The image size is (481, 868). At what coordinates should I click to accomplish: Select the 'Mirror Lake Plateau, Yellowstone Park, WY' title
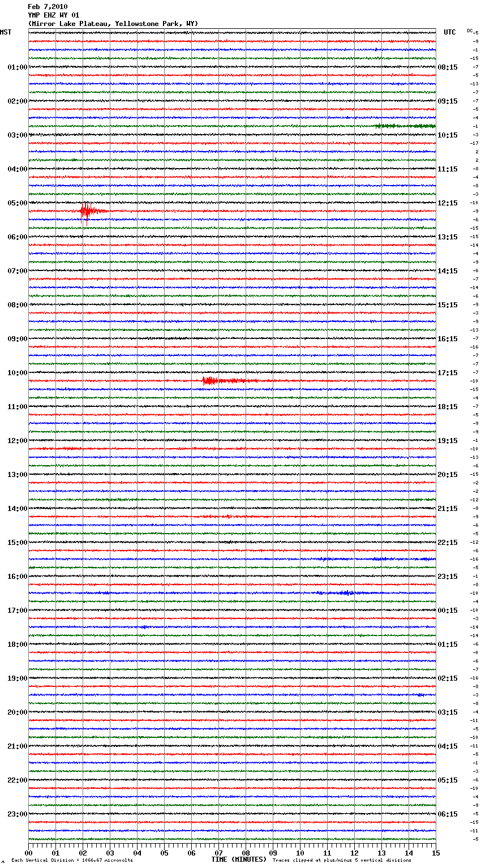tap(113, 24)
